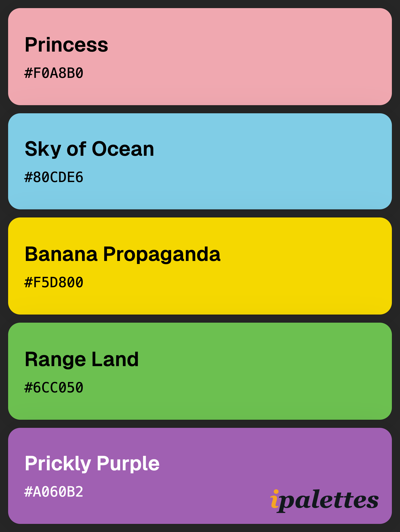The width and height of the screenshot is (400, 532).
Task: Click the word Propaganda in yellow card
Action: click(x=162, y=254)
